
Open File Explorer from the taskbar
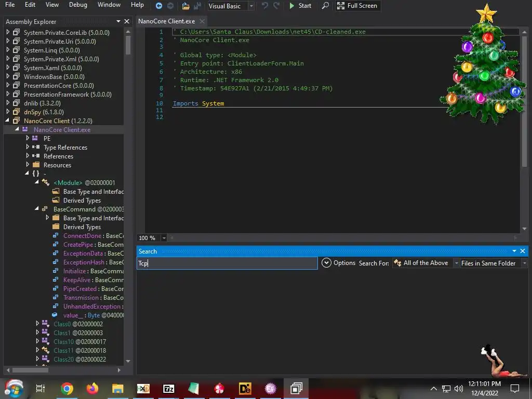coord(118,389)
